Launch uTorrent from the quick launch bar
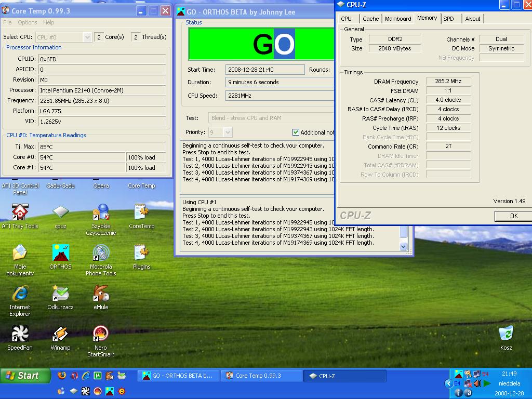 97,375
